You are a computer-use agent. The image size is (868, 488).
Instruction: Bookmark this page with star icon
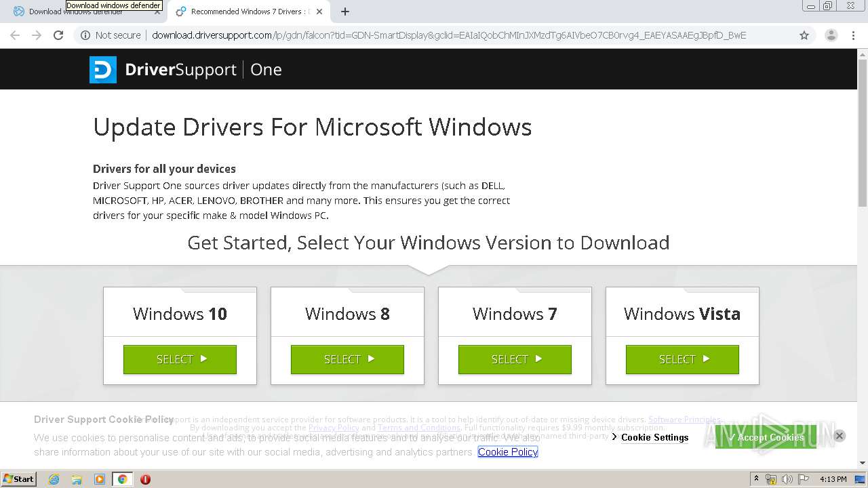pos(804,35)
